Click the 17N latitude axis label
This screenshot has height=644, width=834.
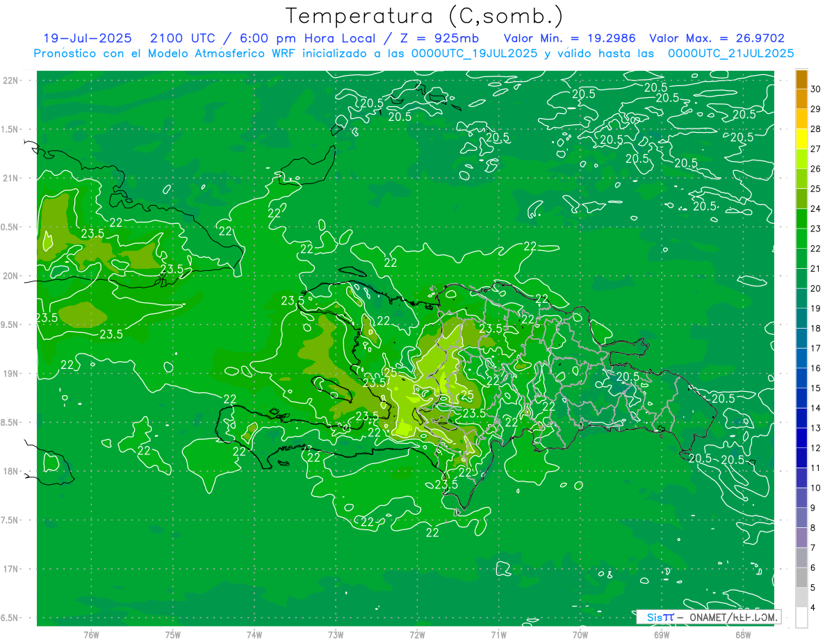(11, 569)
